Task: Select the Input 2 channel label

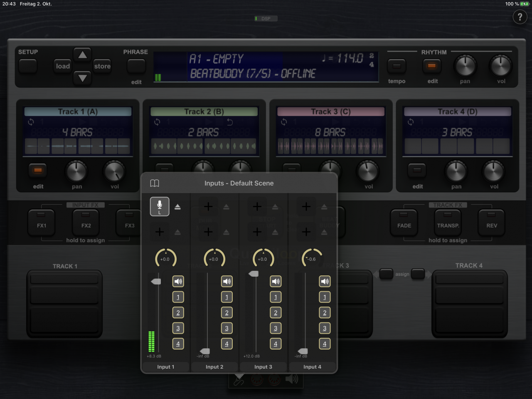Action: point(214,367)
